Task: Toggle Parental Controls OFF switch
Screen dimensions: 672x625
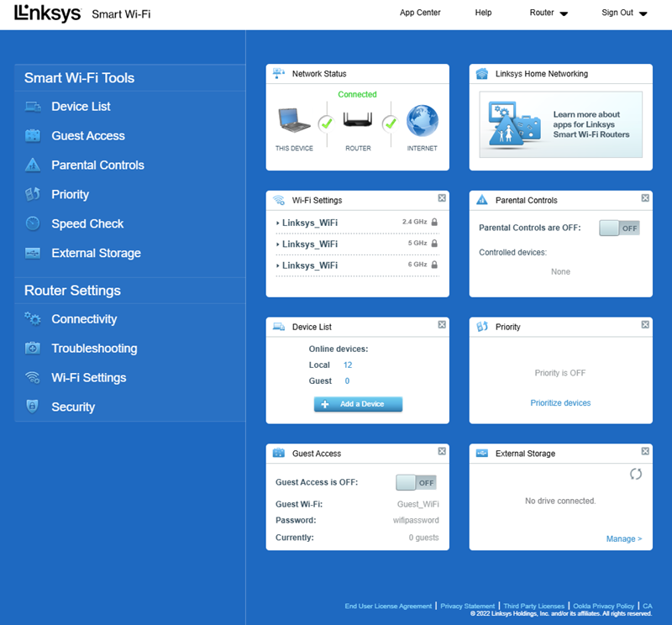Action: [x=619, y=228]
